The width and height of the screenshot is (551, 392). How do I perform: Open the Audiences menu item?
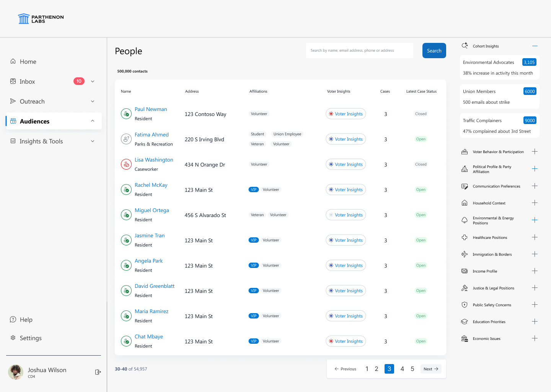pyautogui.click(x=54, y=121)
